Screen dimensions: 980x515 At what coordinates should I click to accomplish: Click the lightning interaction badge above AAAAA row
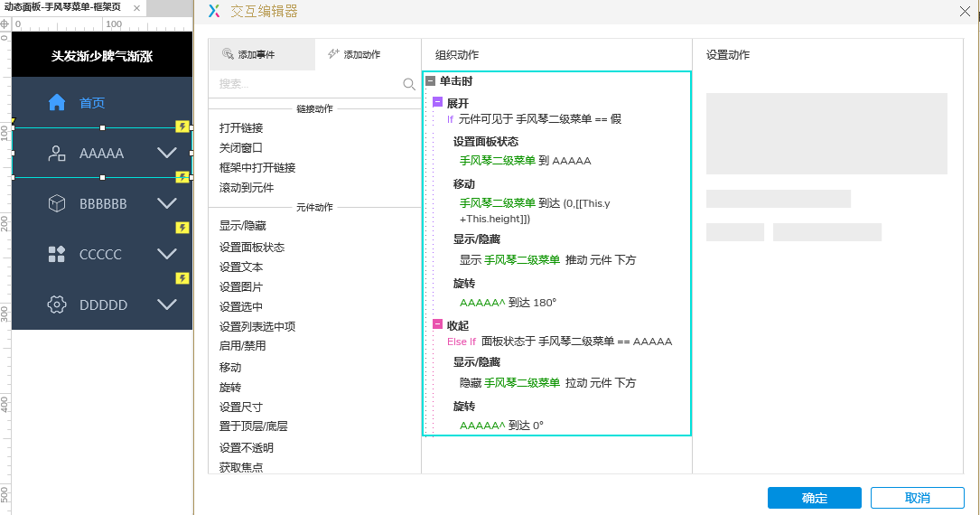tap(182, 126)
